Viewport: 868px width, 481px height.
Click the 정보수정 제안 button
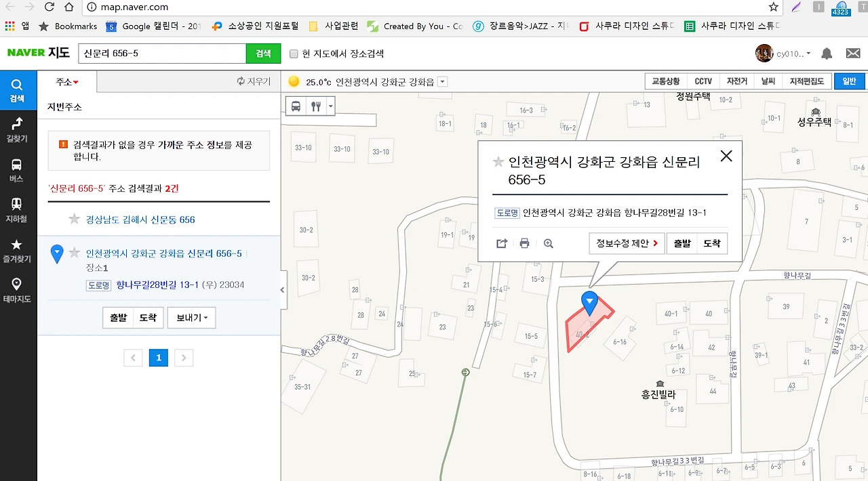[626, 243]
